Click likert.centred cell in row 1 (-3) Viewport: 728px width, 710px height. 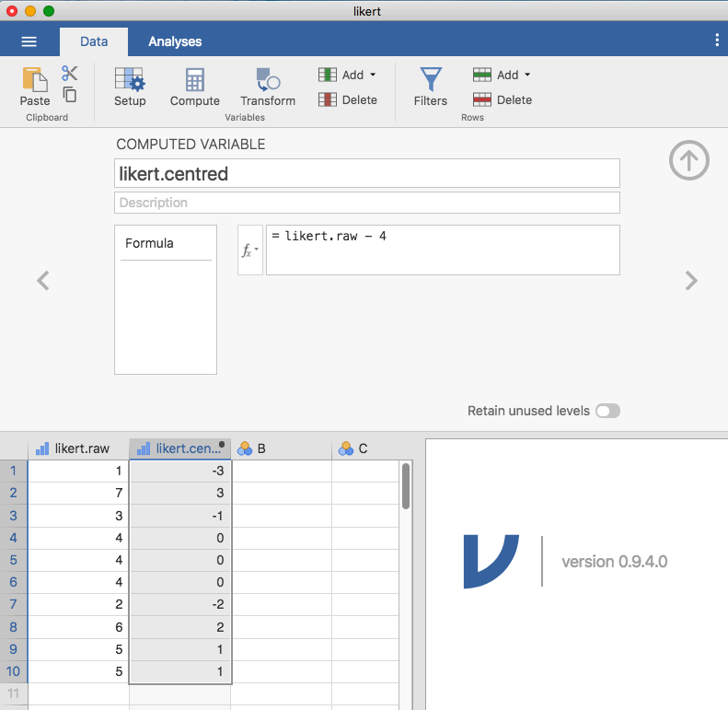[180, 471]
